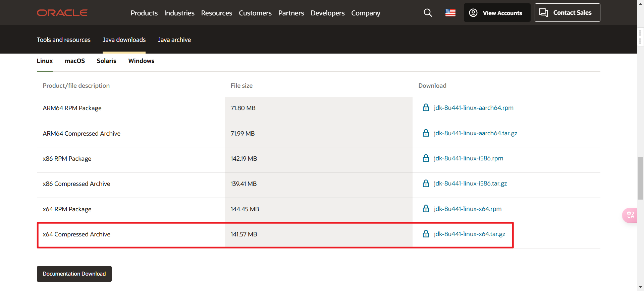The image size is (644, 291).
Task: Open the Developers menu
Action: tap(327, 13)
